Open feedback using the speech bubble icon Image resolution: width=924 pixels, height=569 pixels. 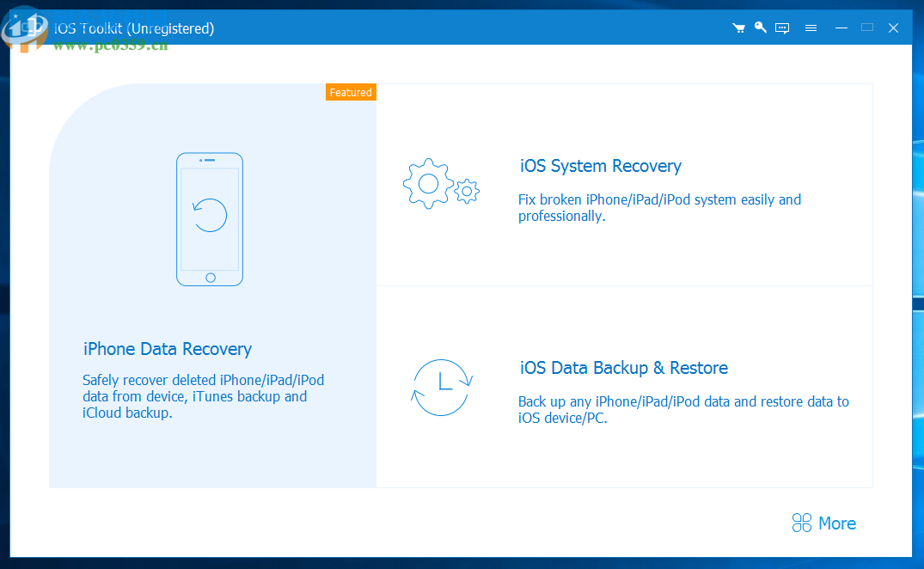[x=782, y=27]
